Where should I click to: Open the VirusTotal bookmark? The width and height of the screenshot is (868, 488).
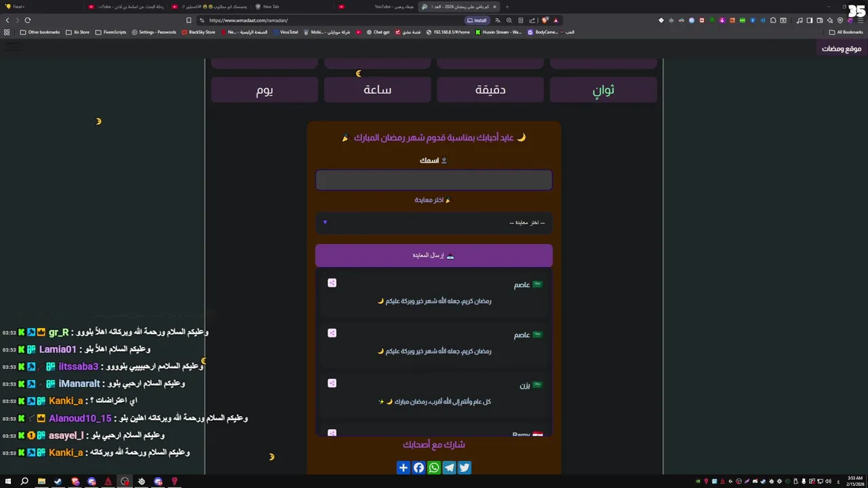285,32
